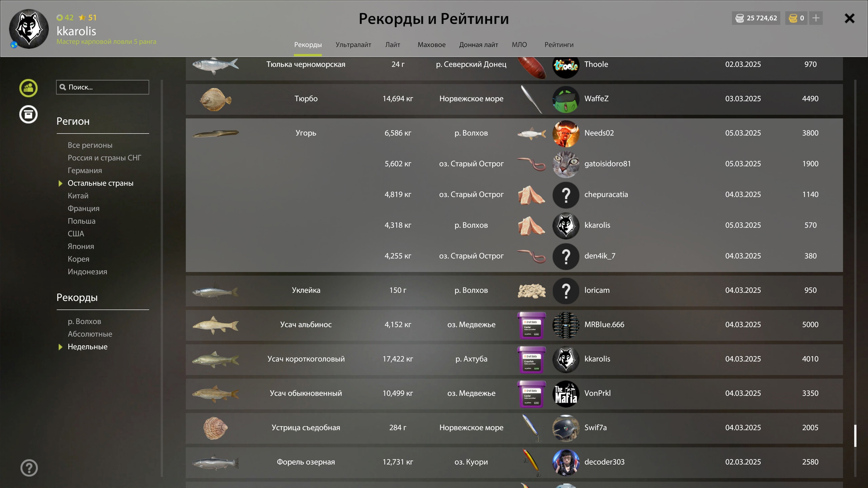
Task: Open the archive box icon in sidebar
Action: 28,114
